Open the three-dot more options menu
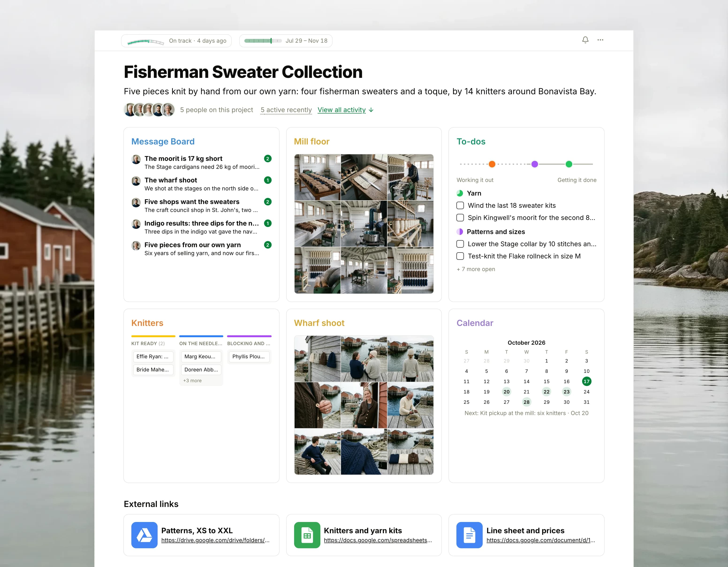This screenshot has height=567, width=728. [600, 40]
